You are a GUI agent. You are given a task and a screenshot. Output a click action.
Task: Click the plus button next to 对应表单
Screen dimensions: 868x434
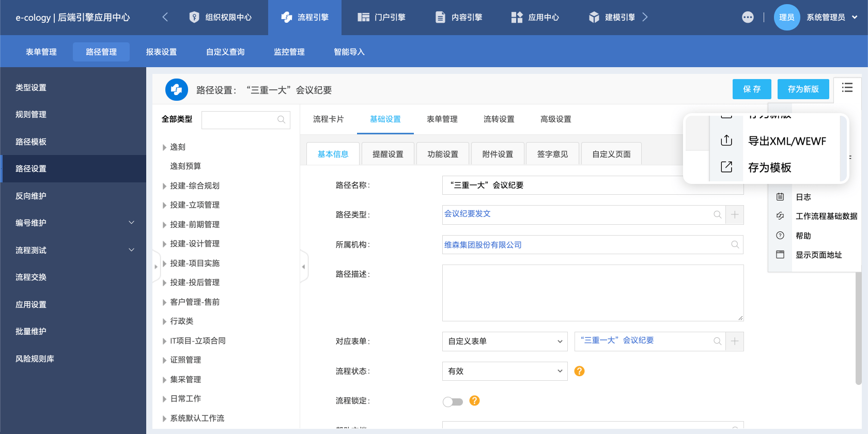point(735,342)
